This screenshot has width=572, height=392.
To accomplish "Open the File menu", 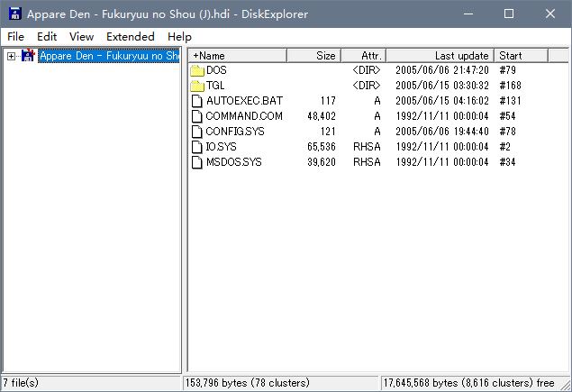I will 15,37.
